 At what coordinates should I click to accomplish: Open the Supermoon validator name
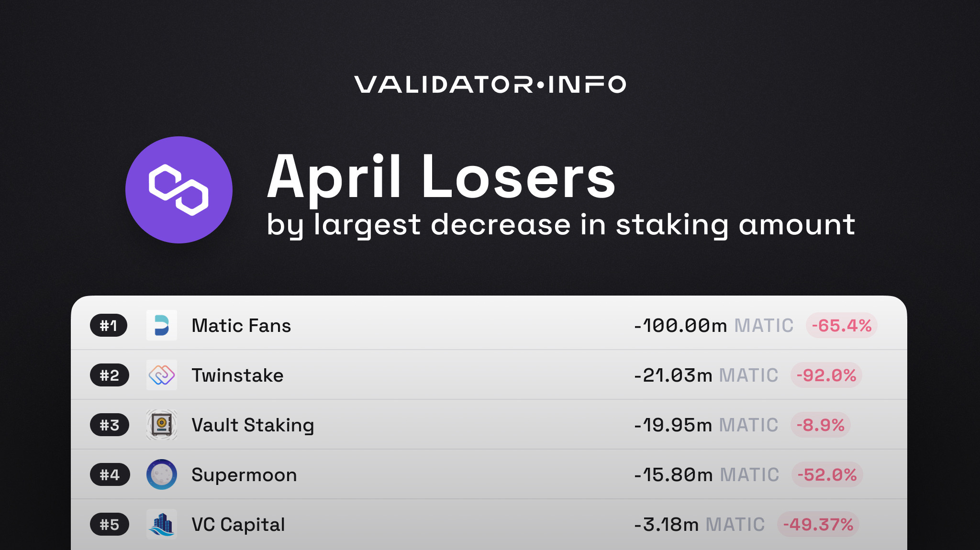(x=244, y=475)
